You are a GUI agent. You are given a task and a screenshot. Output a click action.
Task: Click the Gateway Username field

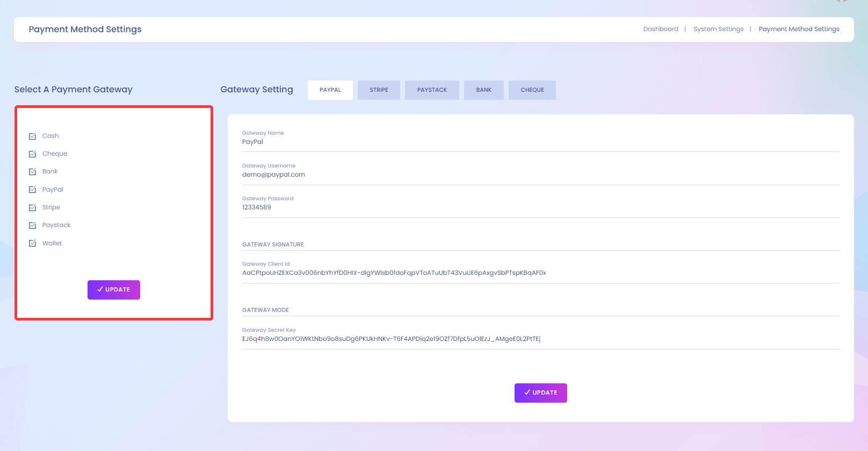[541, 174]
